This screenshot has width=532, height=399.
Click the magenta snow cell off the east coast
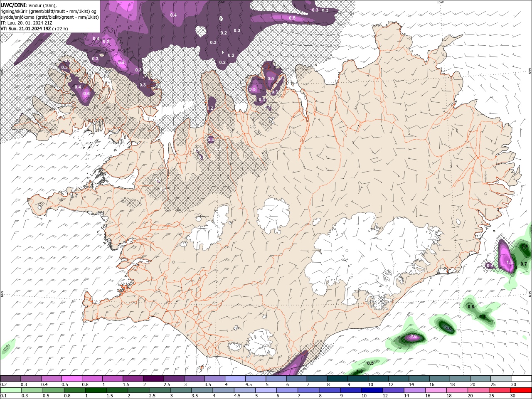(x=506, y=257)
